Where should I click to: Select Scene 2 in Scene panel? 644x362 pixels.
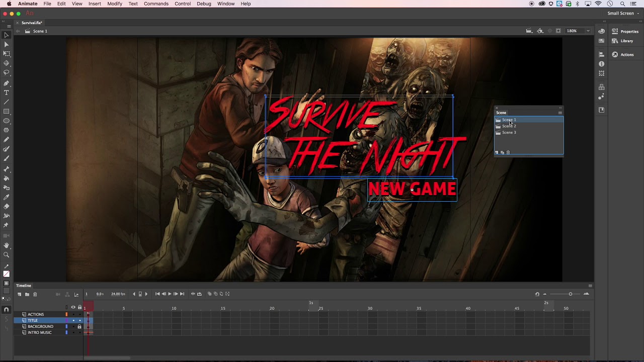pos(529,126)
